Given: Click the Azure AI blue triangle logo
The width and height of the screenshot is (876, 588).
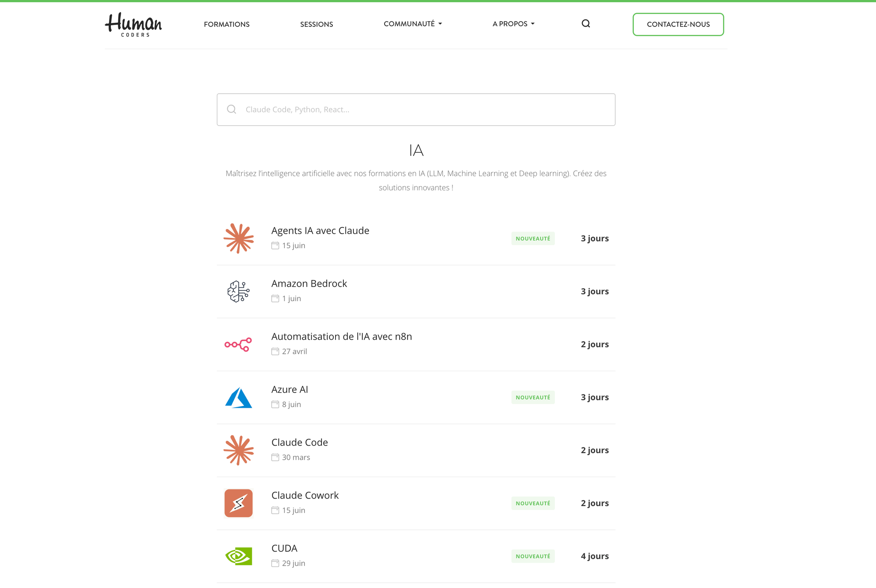Looking at the screenshot, I should pyautogui.click(x=239, y=398).
